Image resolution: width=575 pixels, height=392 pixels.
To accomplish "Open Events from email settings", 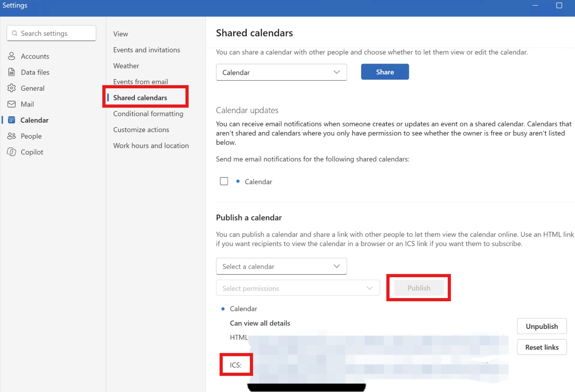I will click(x=140, y=82).
